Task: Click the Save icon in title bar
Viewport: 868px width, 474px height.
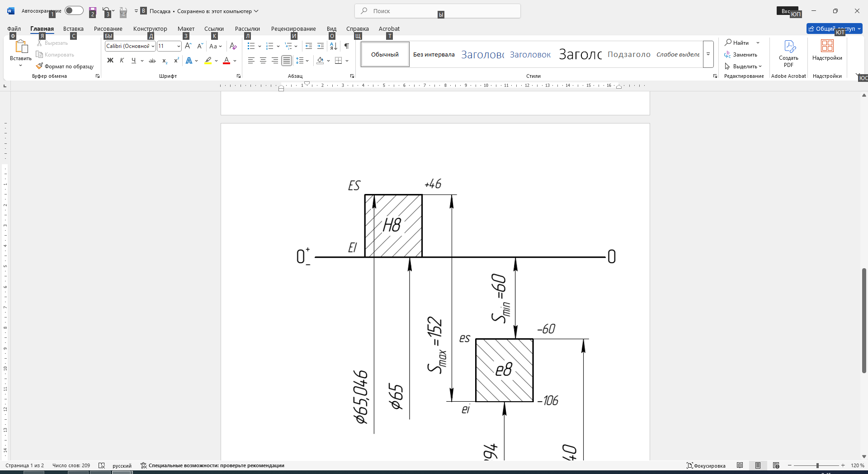Action: click(x=93, y=10)
